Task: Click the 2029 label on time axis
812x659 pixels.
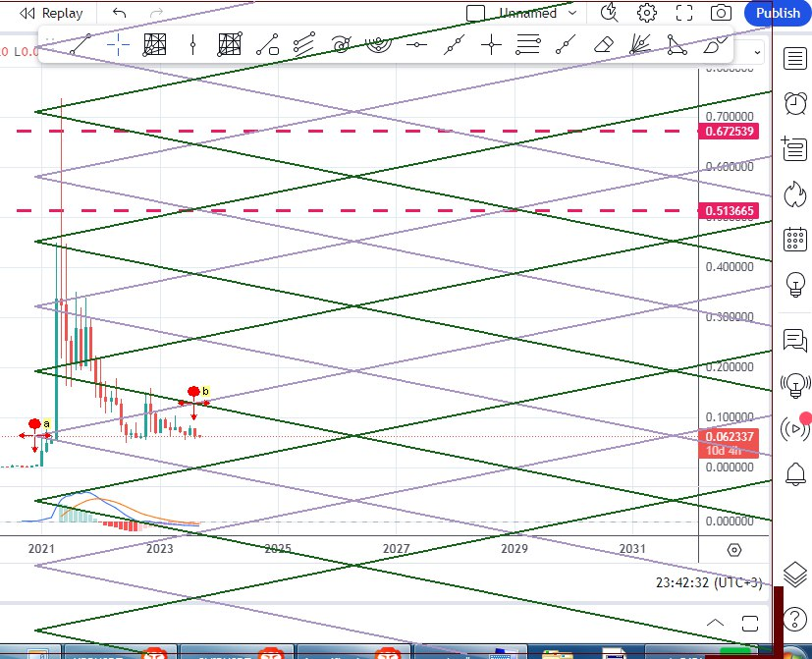Action: (514, 549)
